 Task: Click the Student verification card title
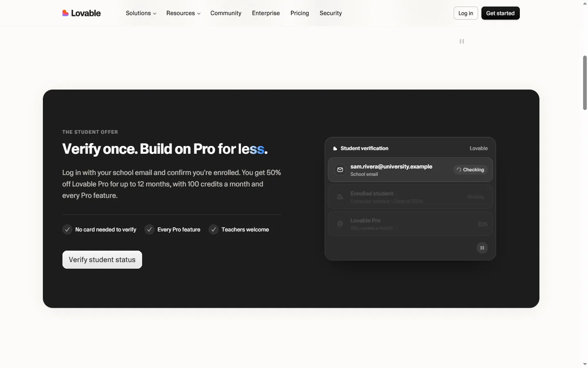click(365, 148)
